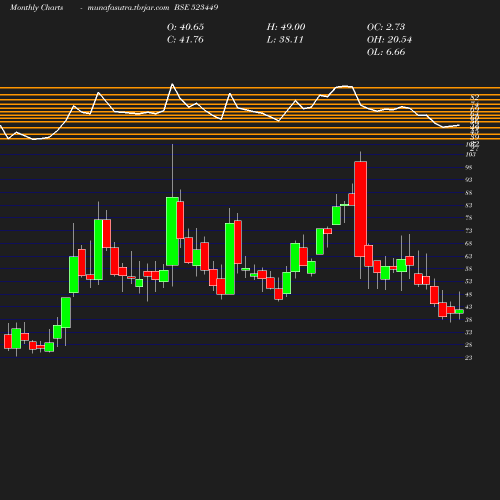Click the OC: 2.73 reading
The height and width of the screenshot is (500, 500).
386,27
